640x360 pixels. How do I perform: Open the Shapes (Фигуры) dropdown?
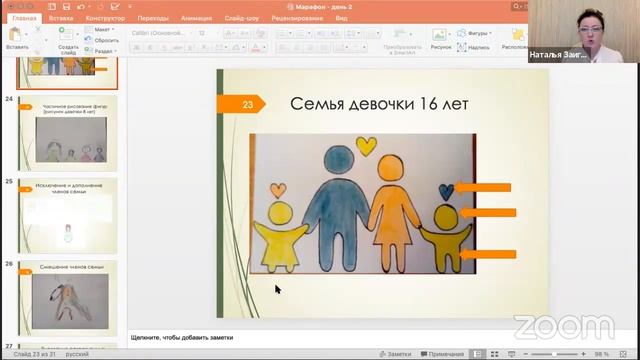click(x=475, y=33)
